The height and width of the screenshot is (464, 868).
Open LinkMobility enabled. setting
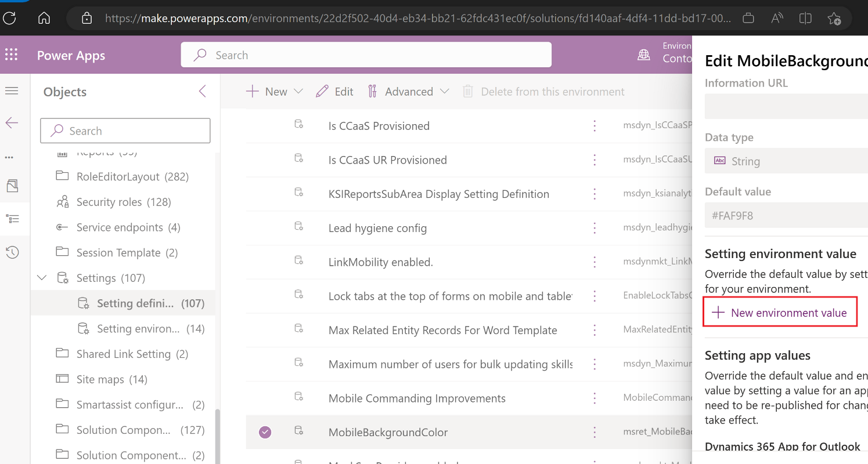pyautogui.click(x=381, y=262)
